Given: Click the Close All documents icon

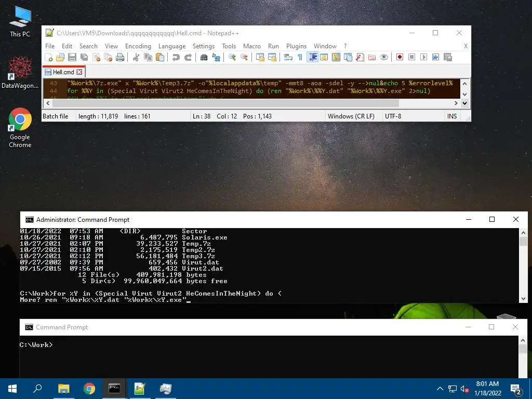Looking at the screenshot, I should pos(108,57).
